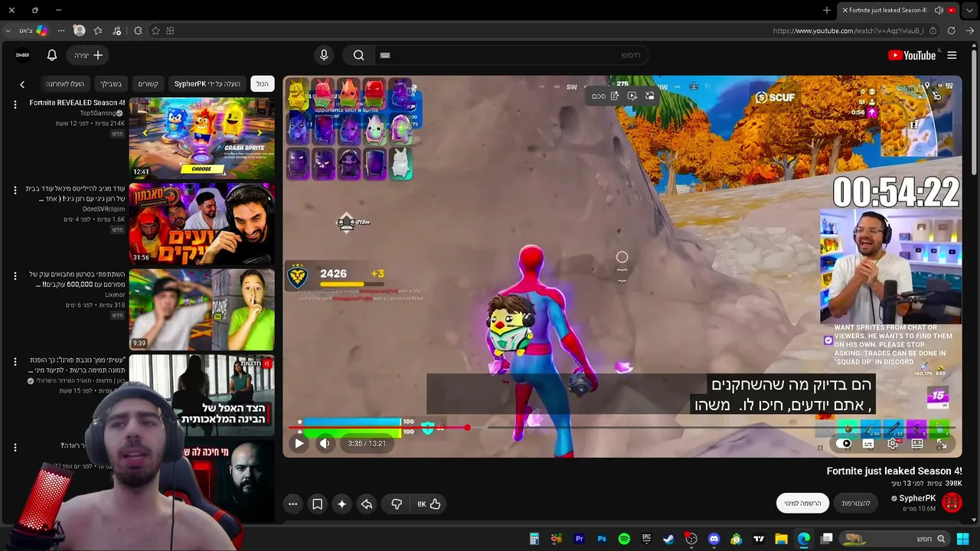
Task: Open options for the 15-hours-ago news video
Action: tap(15, 361)
